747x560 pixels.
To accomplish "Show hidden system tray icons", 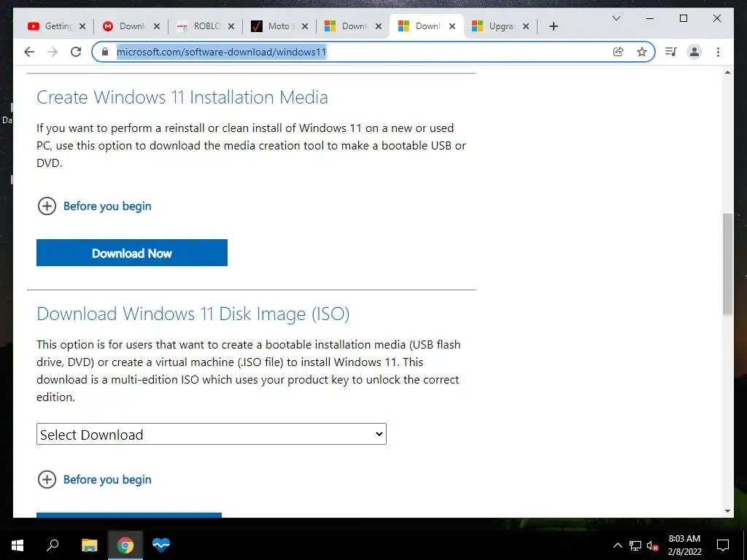I will pos(617,545).
